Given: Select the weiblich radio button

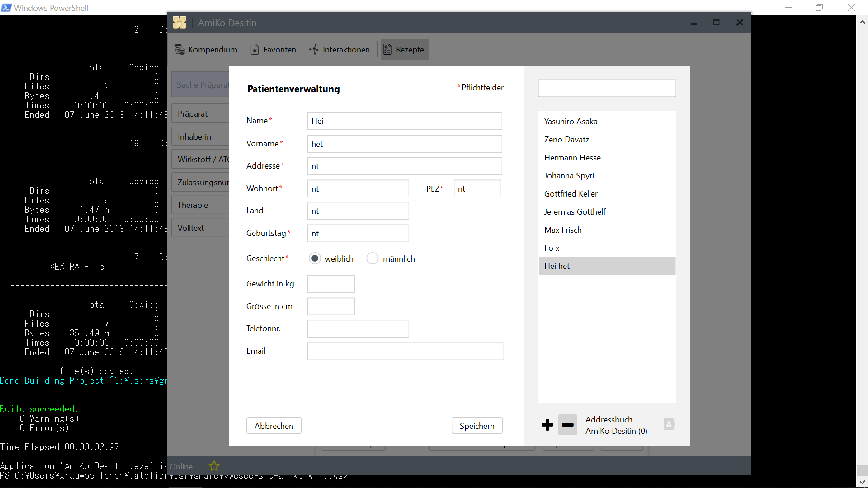Looking at the screenshot, I should (x=315, y=258).
